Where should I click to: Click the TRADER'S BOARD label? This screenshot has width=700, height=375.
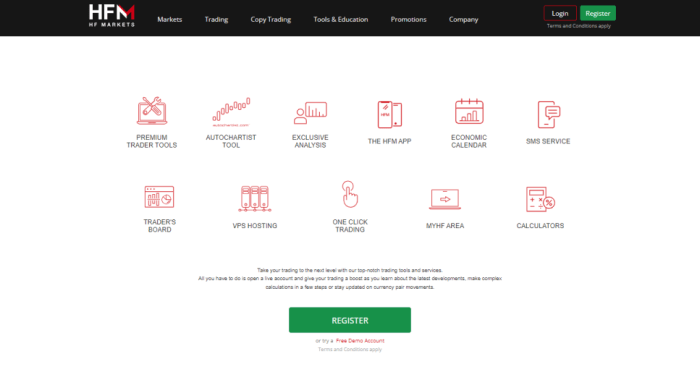(x=159, y=226)
